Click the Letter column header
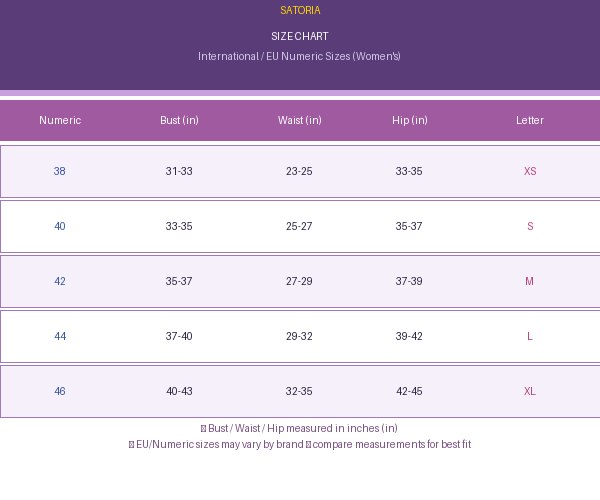 pyautogui.click(x=530, y=120)
